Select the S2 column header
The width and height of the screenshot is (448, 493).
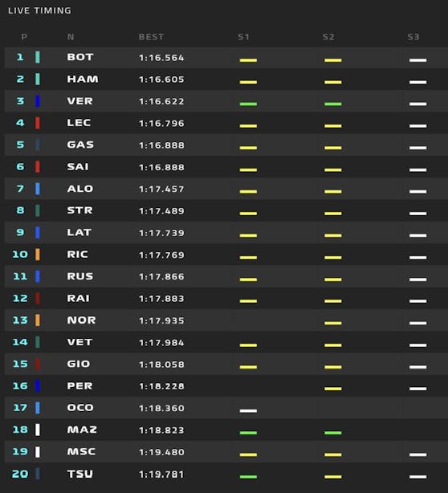328,37
